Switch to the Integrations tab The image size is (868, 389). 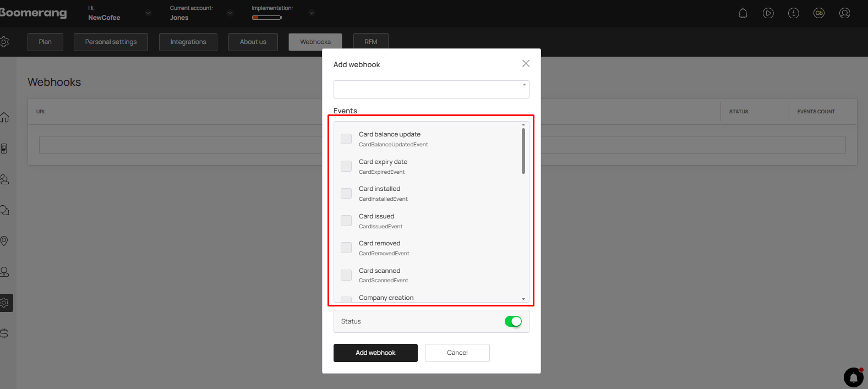pos(188,42)
